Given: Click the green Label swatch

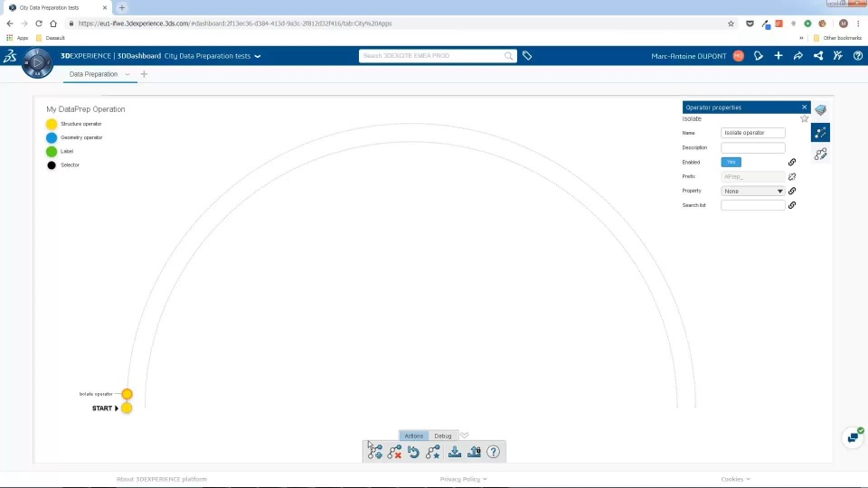Looking at the screenshot, I should point(52,151).
